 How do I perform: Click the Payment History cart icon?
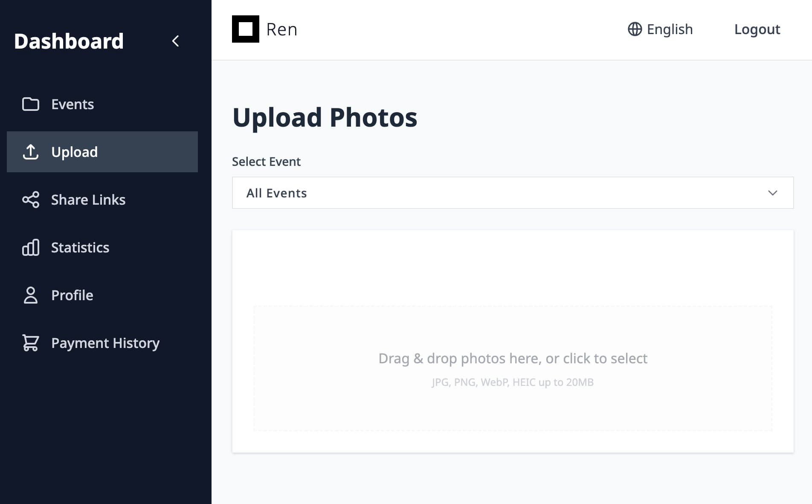[x=31, y=343]
